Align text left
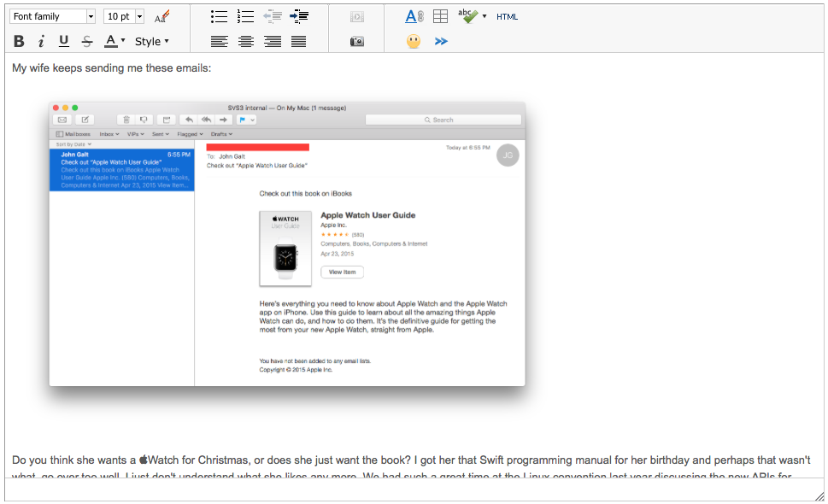The image size is (828, 504). point(219,41)
